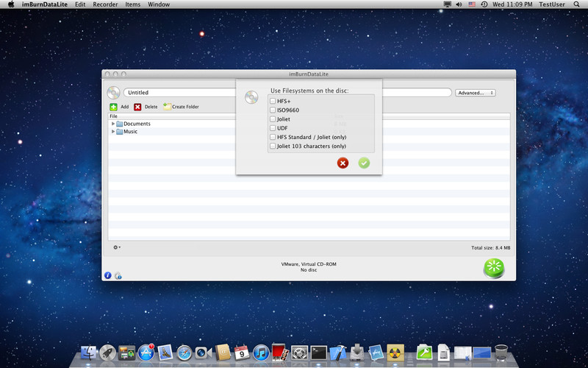Select the Documents row in file list
This screenshot has width=588, height=368.
[x=309, y=124]
